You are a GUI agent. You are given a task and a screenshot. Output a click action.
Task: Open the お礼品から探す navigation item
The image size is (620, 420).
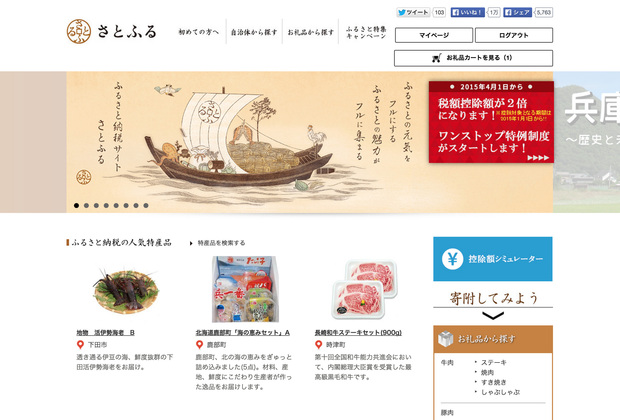tap(310, 32)
